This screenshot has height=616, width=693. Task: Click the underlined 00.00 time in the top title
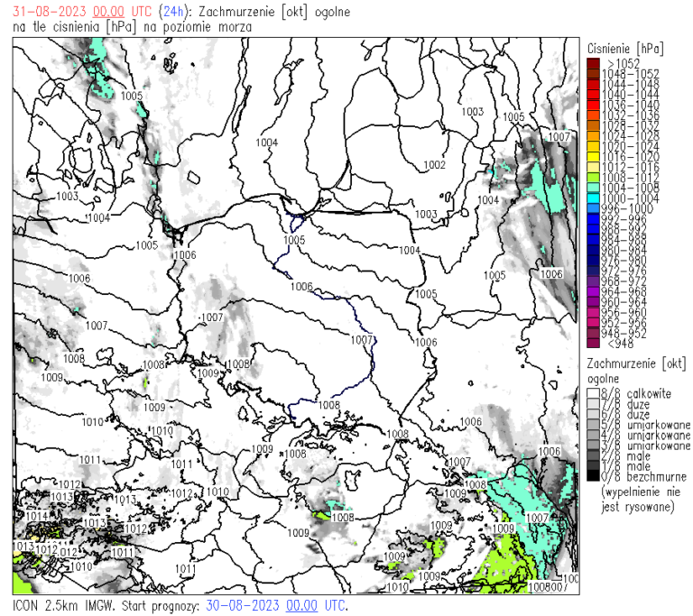coord(108,12)
